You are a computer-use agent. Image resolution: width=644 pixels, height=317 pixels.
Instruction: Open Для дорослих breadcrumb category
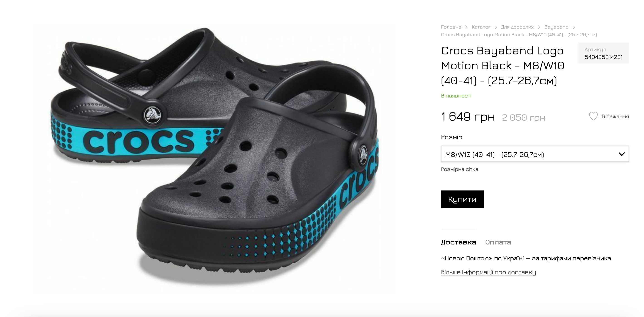pos(517,27)
